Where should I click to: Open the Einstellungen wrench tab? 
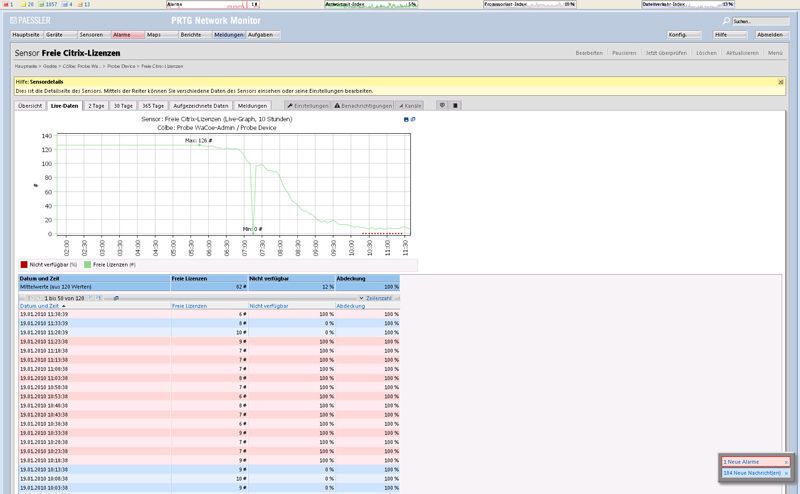[306, 105]
